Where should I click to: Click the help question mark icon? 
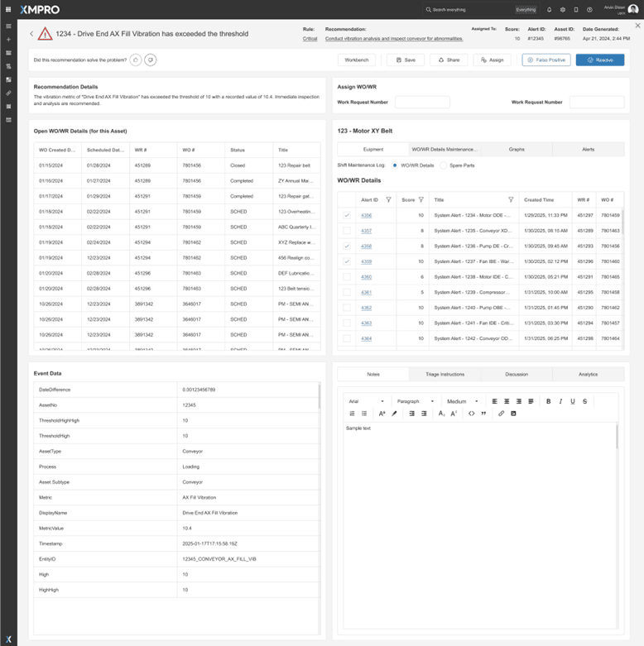pyautogui.click(x=589, y=9)
